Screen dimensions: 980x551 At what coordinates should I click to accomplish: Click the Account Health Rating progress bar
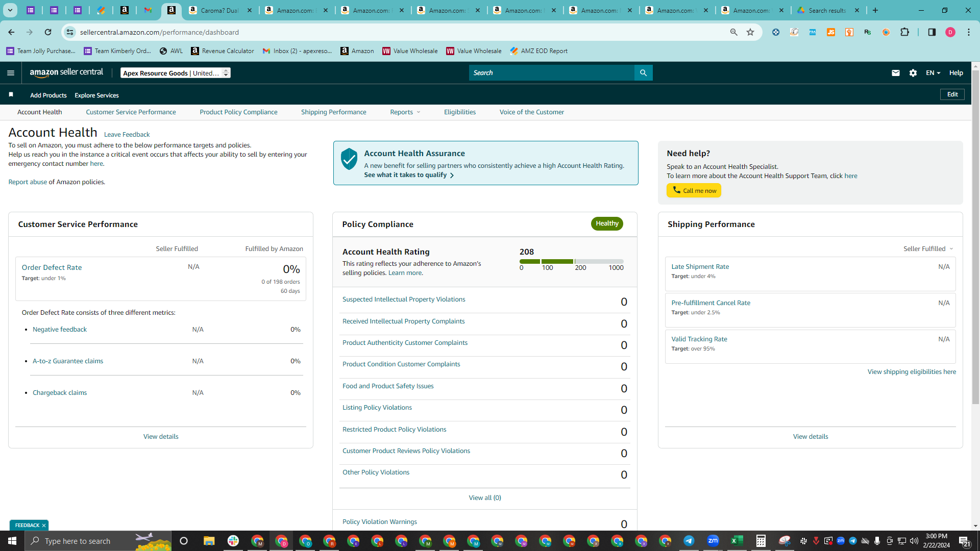coord(572,261)
